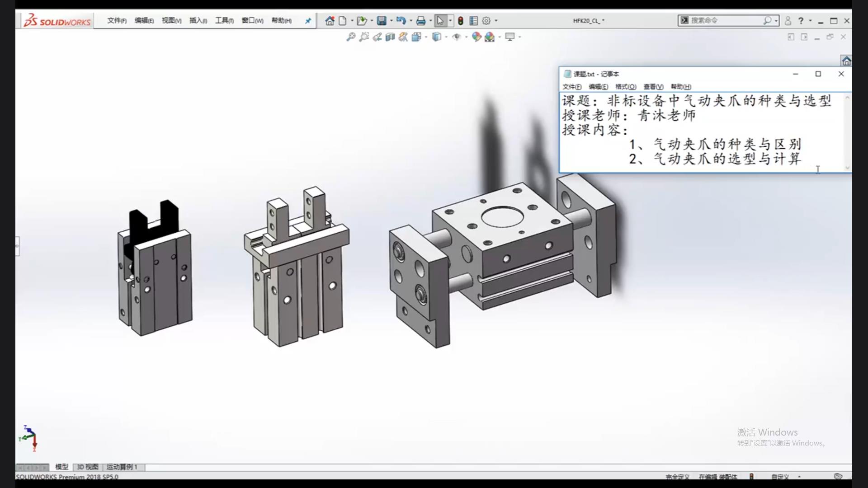Switch to the 运动算例 1 tab
This screenshot has width=868, height=488.
(x=122, y=467)
